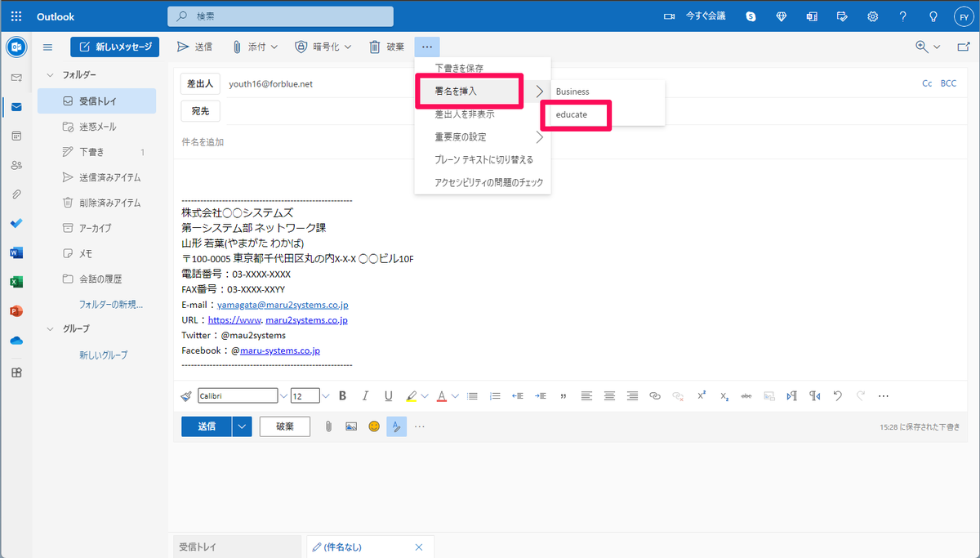Open People in the left rail

pyautogui.click(x=16, y=165)
